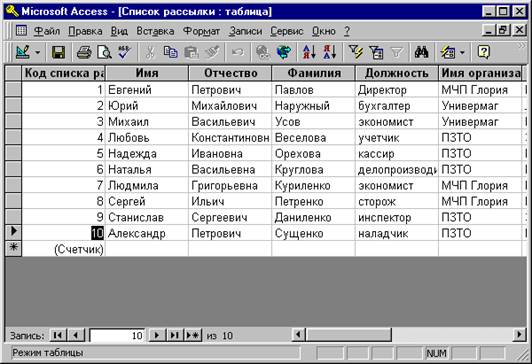
Task: Run the spelling check icon
Action: coord(124,52)
